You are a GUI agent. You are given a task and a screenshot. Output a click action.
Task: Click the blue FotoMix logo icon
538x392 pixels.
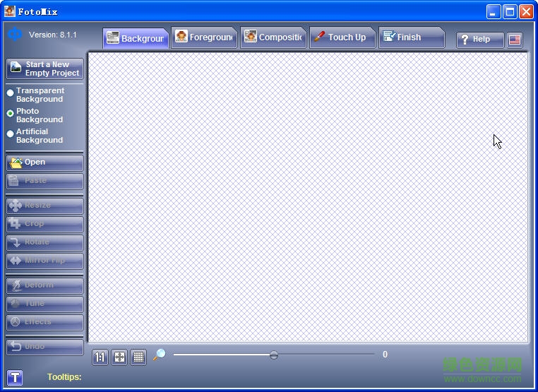point(15,35)
